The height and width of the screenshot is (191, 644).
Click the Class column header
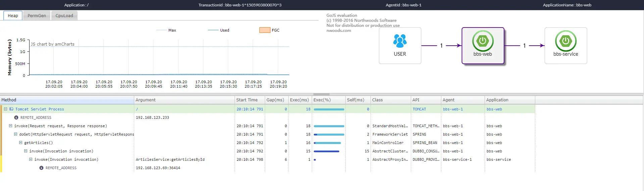[x=391, y=100]
